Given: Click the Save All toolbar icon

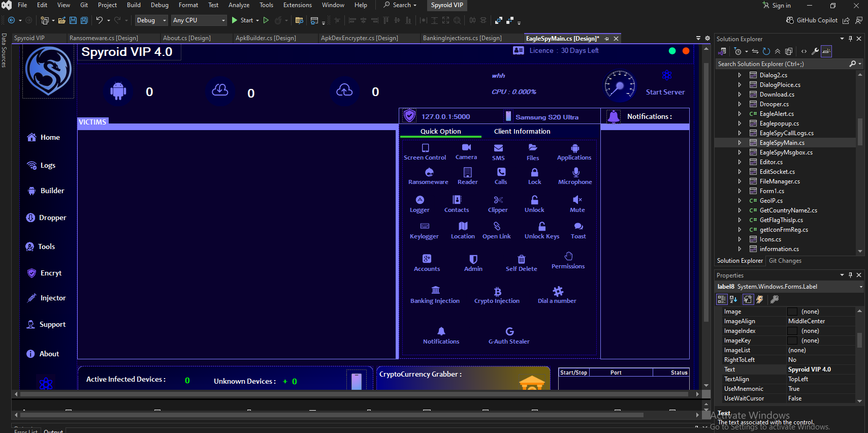Looking at the screenshot, I should tap(84, 20).
